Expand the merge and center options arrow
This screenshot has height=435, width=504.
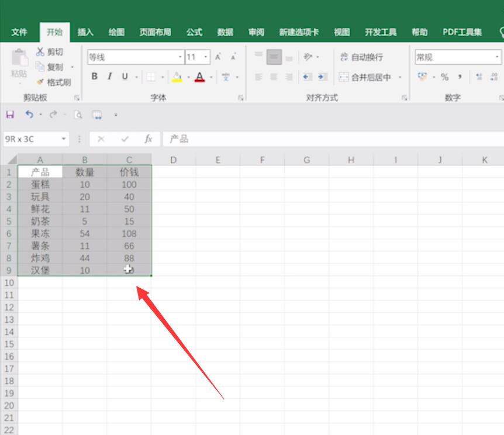coord(400,77)
